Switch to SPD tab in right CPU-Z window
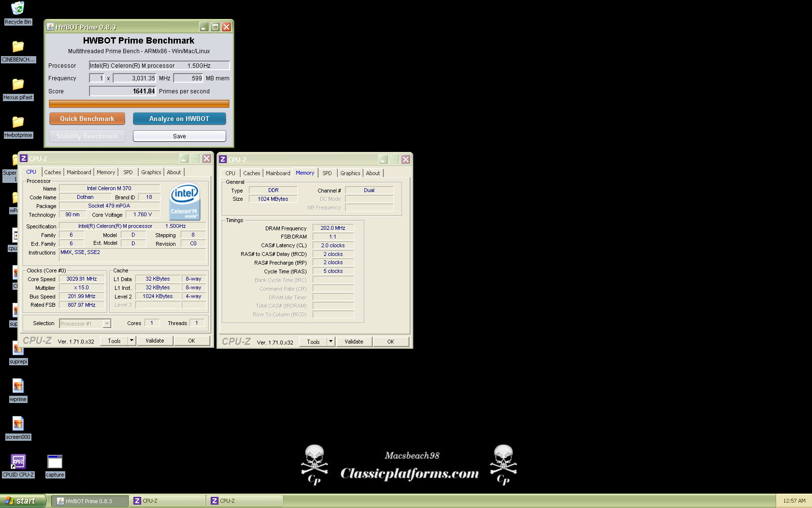This screenshot has height=508, width=812. point(327,173)
